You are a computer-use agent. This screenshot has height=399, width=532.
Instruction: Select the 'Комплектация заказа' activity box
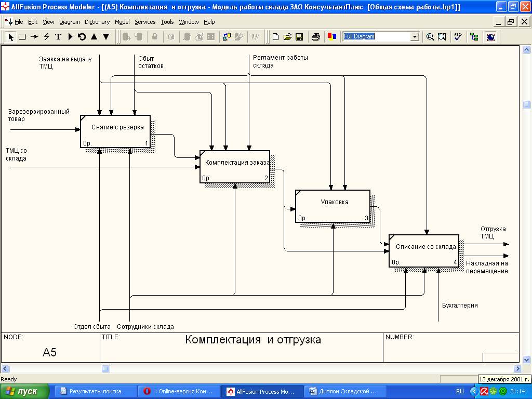tap(235, 167)
